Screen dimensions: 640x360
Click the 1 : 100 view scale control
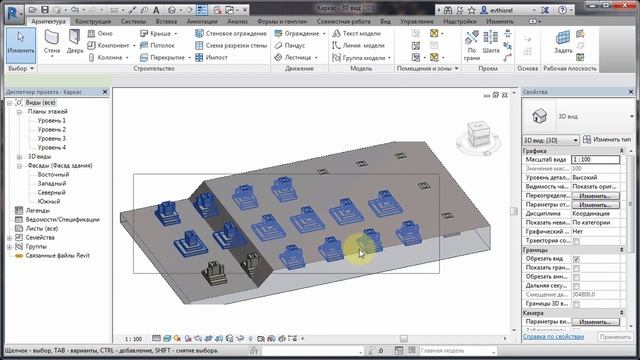pos(133,339)
